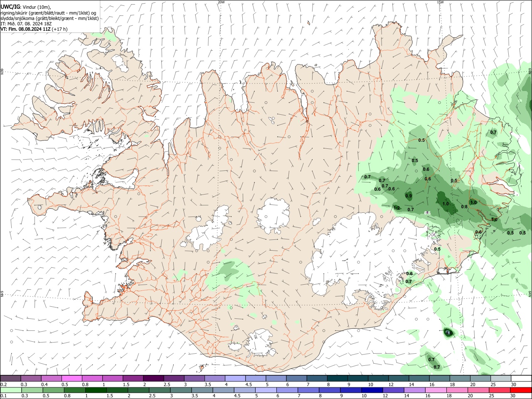Click the 0.9 precipitation value on the map
Image resolution: width=532 pixels, height=399 pixels.
coord(409,196)
